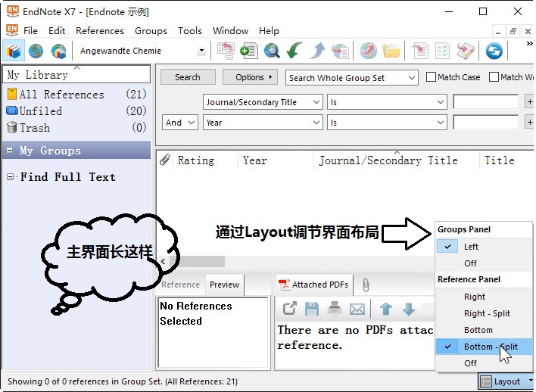536x392 pixels.
Task: Open Online Search magnifier icon
Action: coord(272,51)
